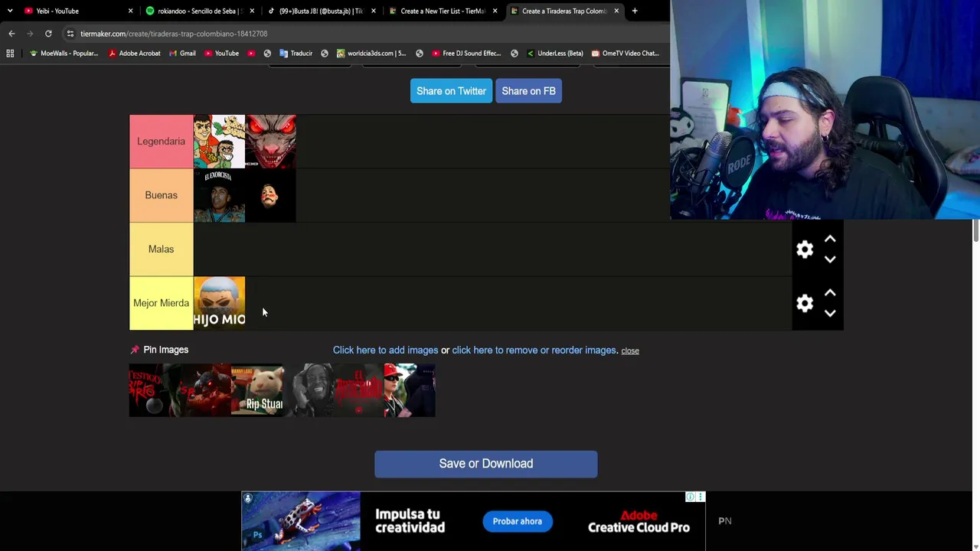Select the red mask image in Buenas
The height and width of the screenshot is (551, 980).
270,196
